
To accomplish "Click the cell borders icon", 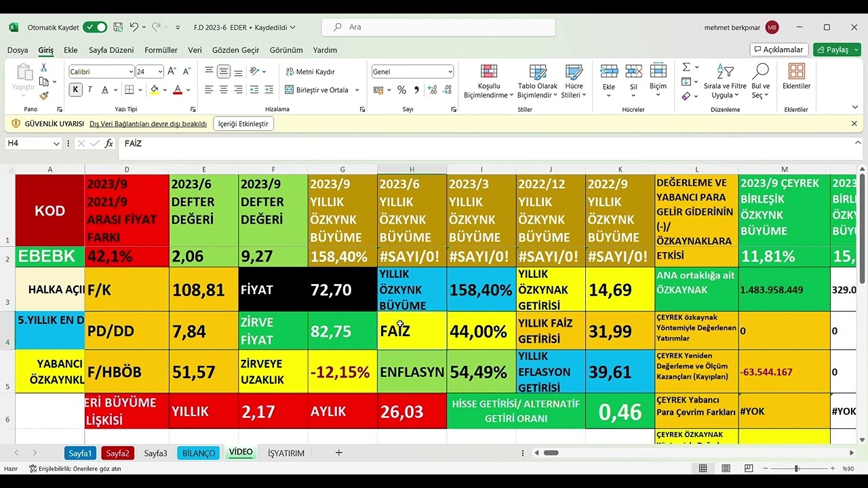I will tap(130, 89).
